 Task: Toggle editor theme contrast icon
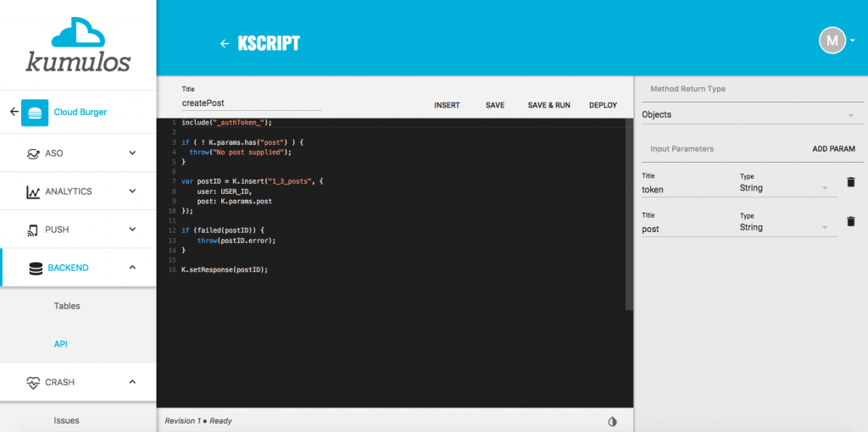(x=612, y=422)
